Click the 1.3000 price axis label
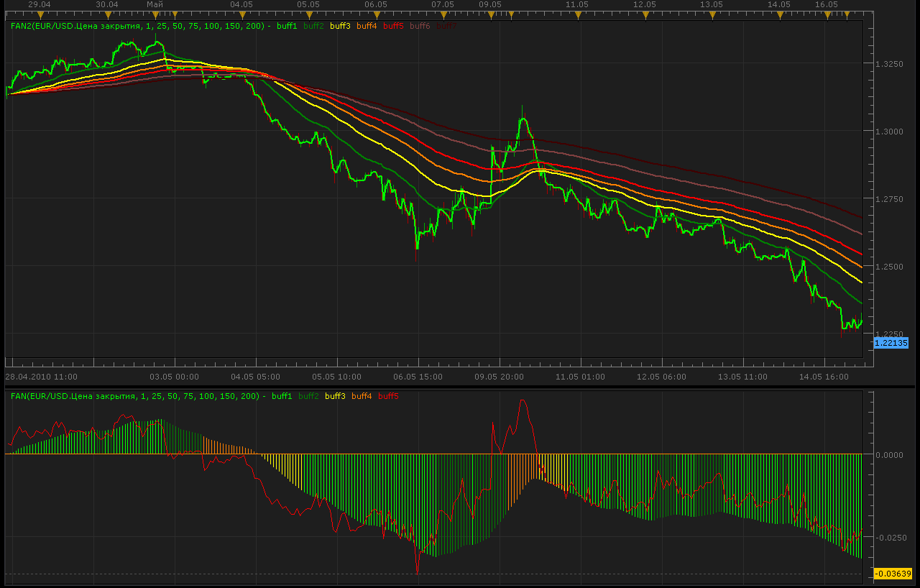The image size is (920, 588). click(x=890, y=132)
